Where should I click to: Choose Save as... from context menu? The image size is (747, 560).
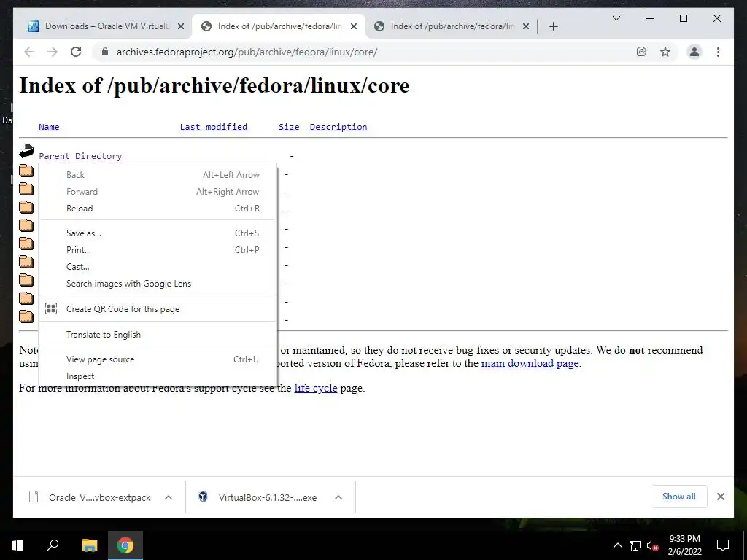158,233
